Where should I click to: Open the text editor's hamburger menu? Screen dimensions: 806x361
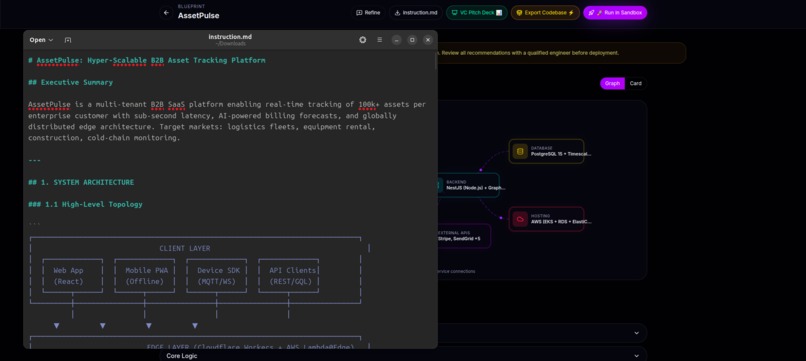(379, 40)
